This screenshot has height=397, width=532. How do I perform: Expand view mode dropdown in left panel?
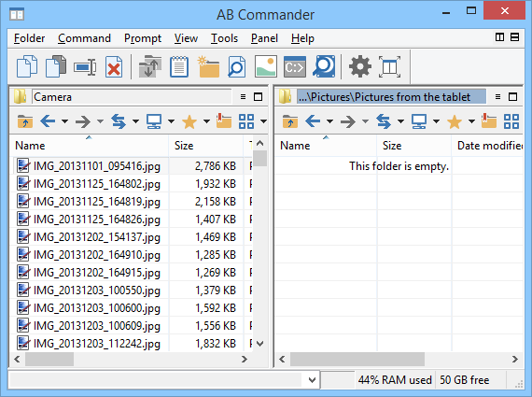(263, 121)
